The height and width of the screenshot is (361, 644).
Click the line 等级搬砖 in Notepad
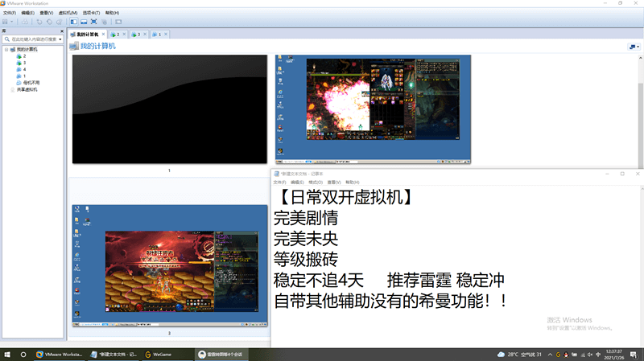(306, 259)
